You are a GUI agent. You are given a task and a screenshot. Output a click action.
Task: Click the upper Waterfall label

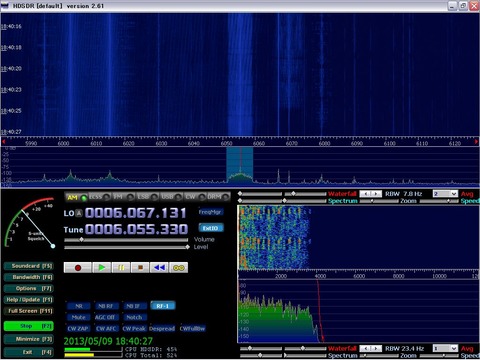[x=342, y=194]
